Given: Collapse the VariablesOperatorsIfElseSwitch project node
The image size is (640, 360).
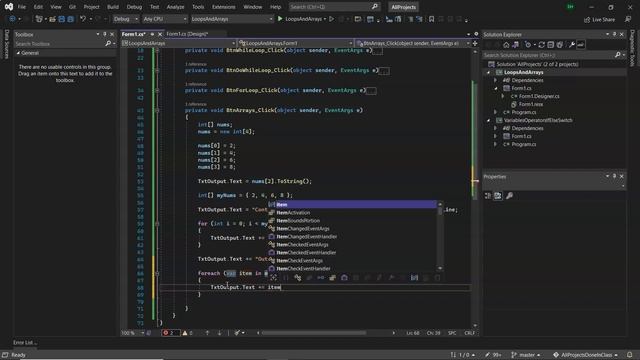Looking at the screenshot, I should coord(488,120).
